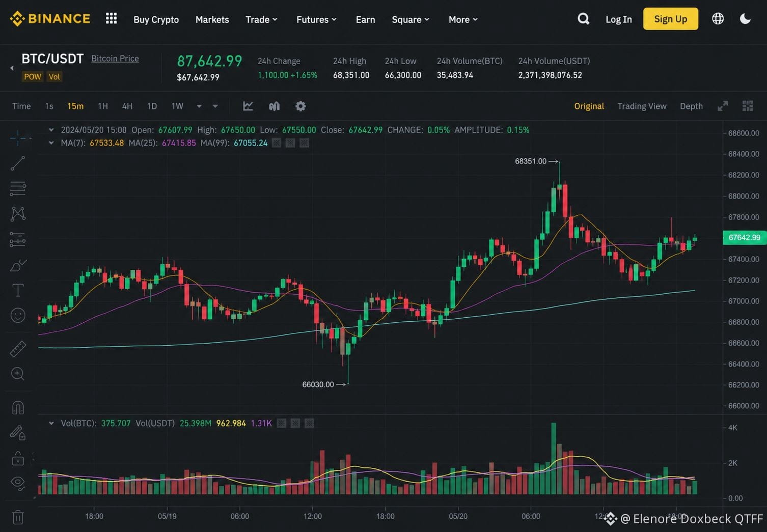Image resolution: width=767 pixels, height=532 pixels.
Task: Open language globe settings
Action: point(718,19)
